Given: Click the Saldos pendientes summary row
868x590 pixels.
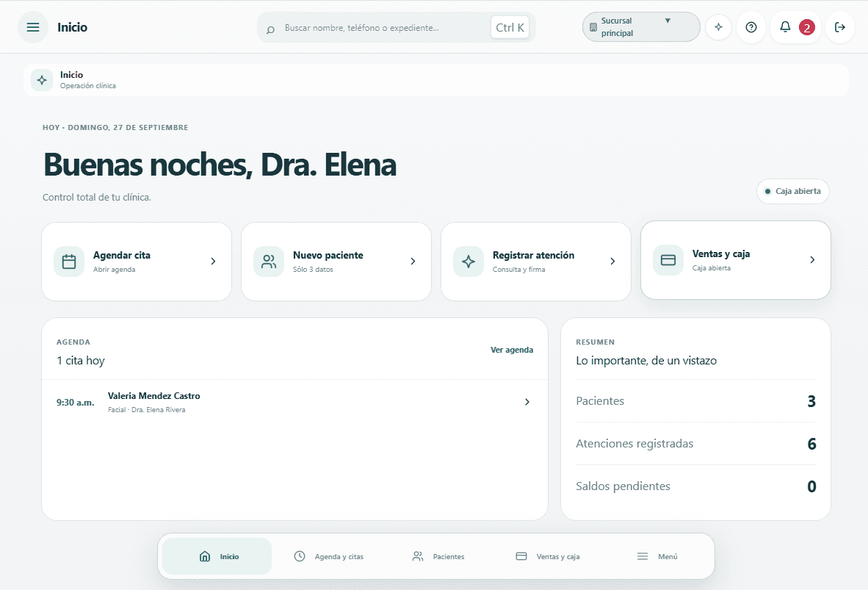Looking at the screenshot, I should [x=696, y=486].
